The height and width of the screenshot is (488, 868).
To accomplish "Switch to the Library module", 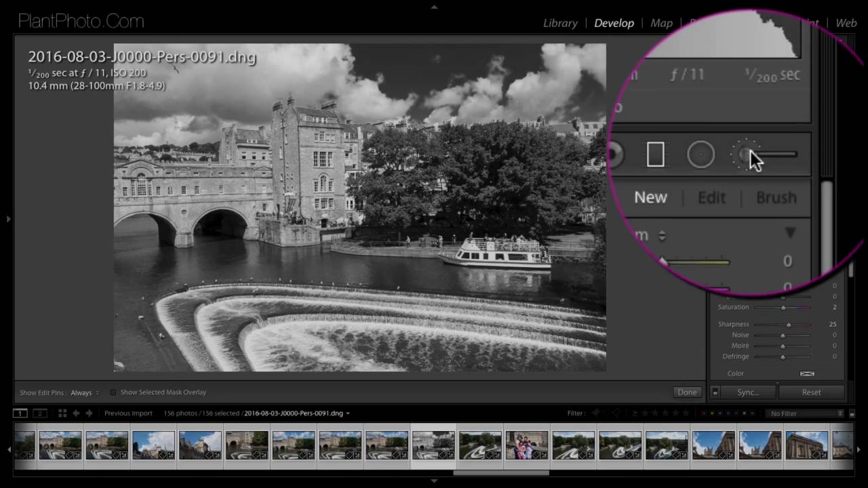I will [x=560, y=23].
